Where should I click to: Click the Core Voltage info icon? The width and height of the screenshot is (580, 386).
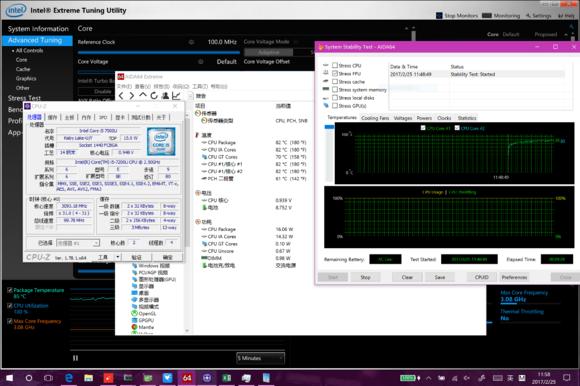[200, 61]
